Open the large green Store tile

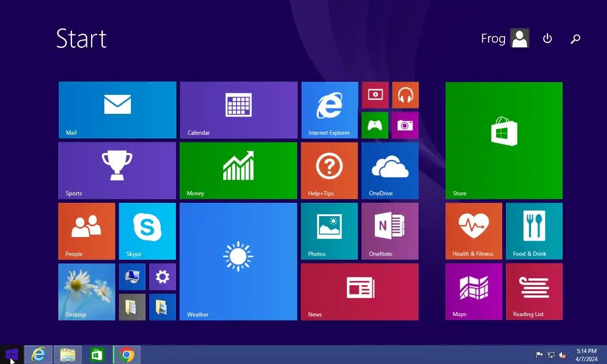(x=504, y=140)
